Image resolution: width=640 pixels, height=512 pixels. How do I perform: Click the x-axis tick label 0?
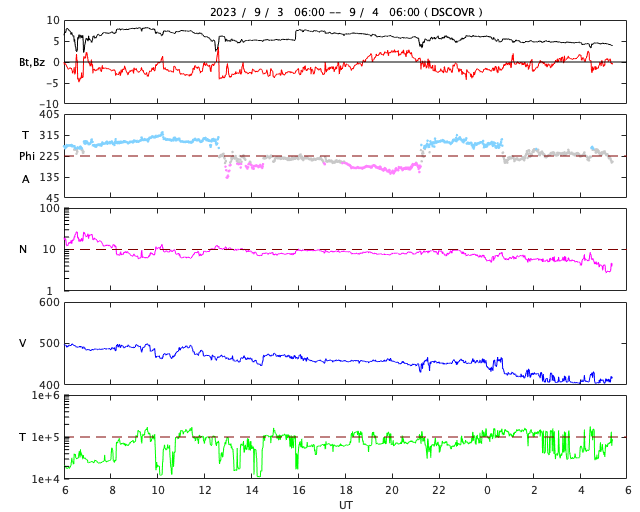tap(487, 490)
